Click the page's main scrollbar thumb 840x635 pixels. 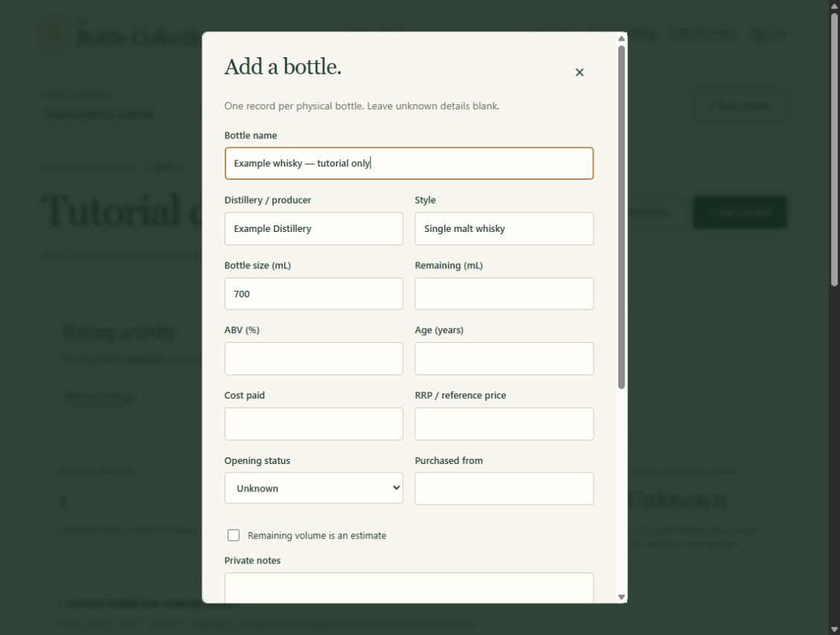(x=834, y=150)
